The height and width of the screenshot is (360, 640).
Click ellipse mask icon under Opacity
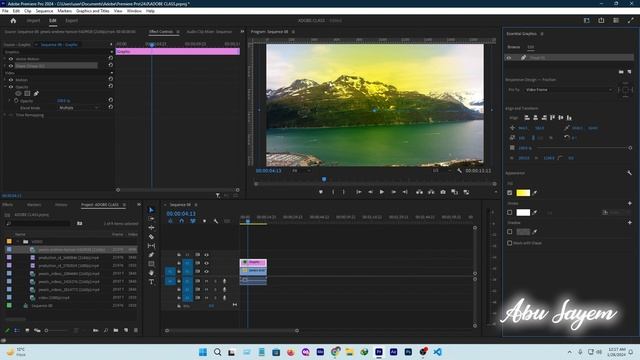click(x=18, y=93)
